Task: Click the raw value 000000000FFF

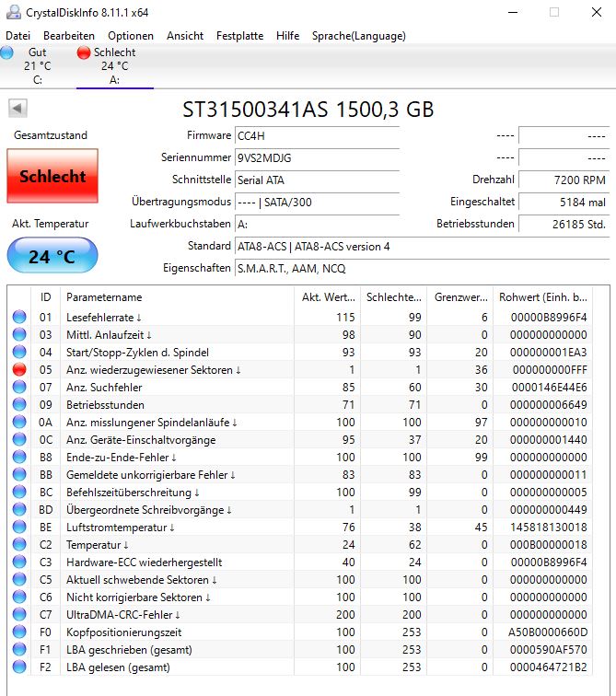Action: point(550,370)
